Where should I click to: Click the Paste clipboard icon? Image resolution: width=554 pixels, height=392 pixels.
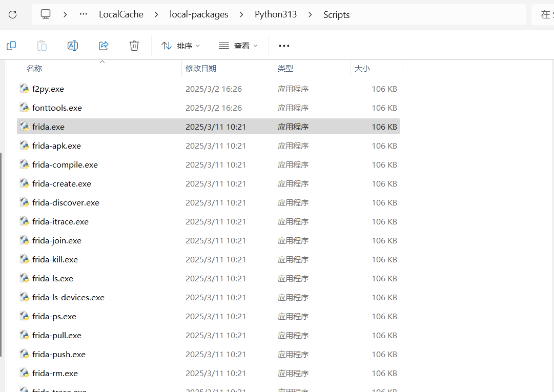42,46
